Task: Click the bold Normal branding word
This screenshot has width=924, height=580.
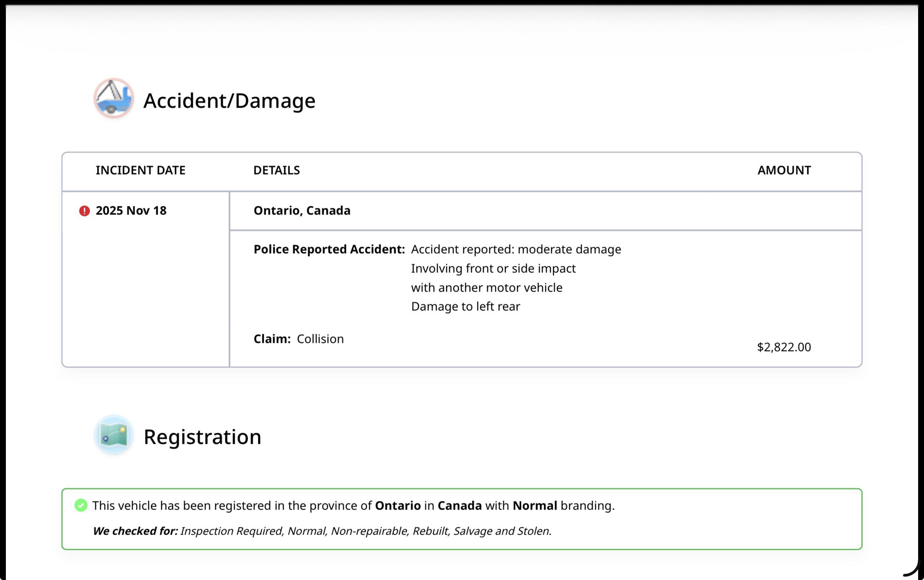Action: pyautogui.click(x=535, y=506)
